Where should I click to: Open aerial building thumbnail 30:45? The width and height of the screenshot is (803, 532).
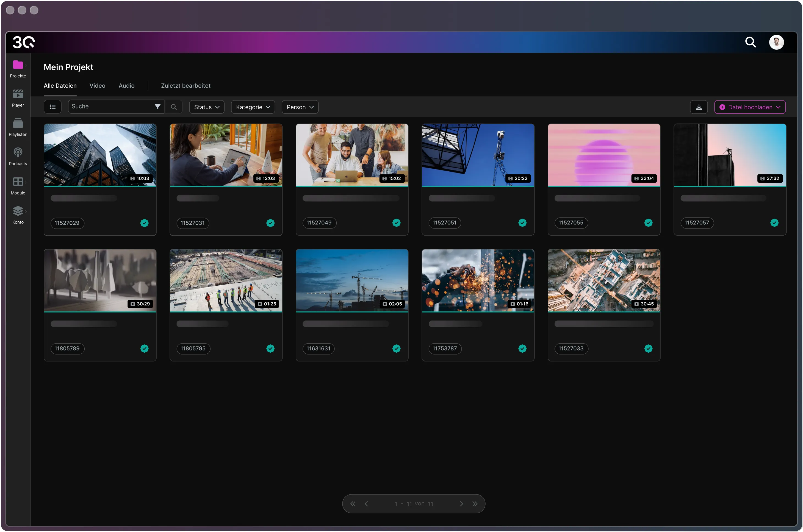tap(603, 281)
